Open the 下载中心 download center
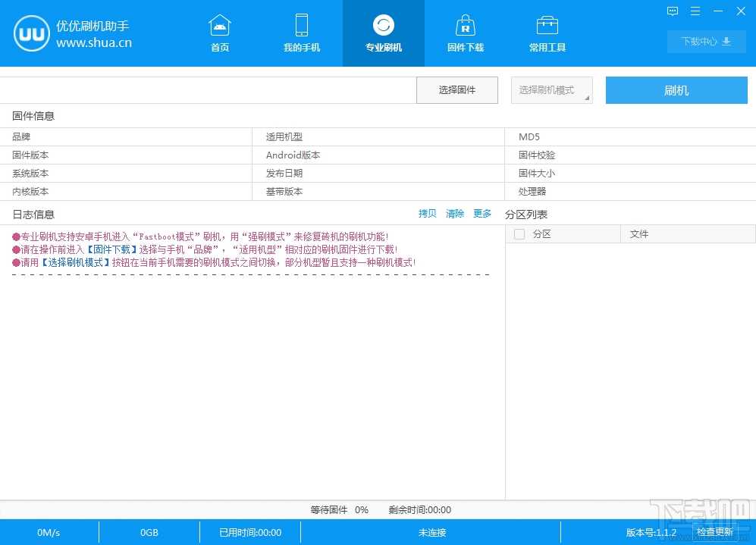 (705, 42)
